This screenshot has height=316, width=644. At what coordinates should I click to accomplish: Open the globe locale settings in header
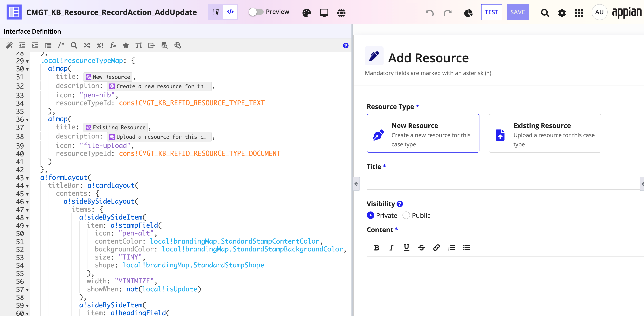341,13
